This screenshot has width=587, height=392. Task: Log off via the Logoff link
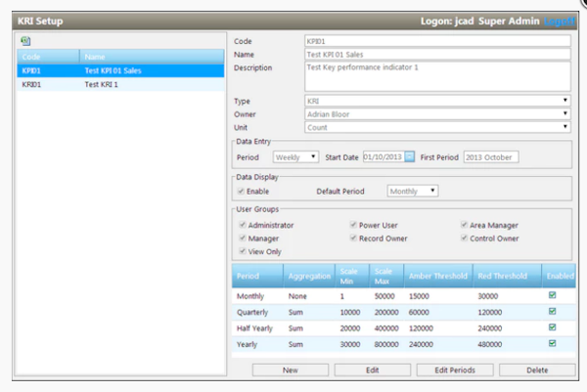(559, 22)
